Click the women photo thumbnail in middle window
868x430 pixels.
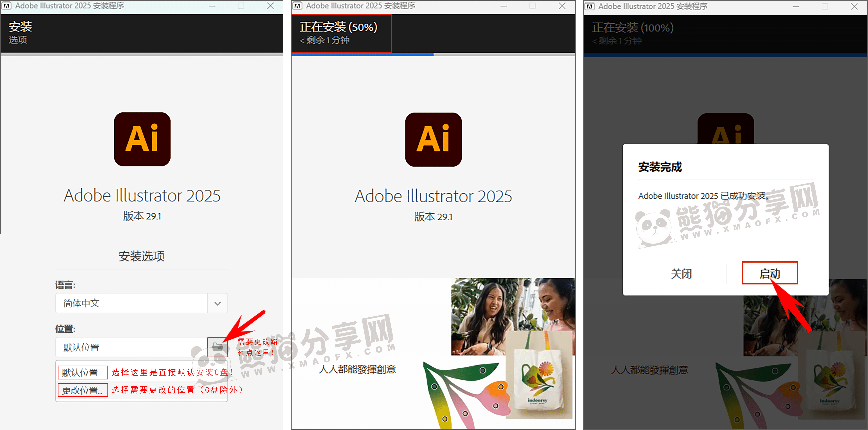click(513, 316)
